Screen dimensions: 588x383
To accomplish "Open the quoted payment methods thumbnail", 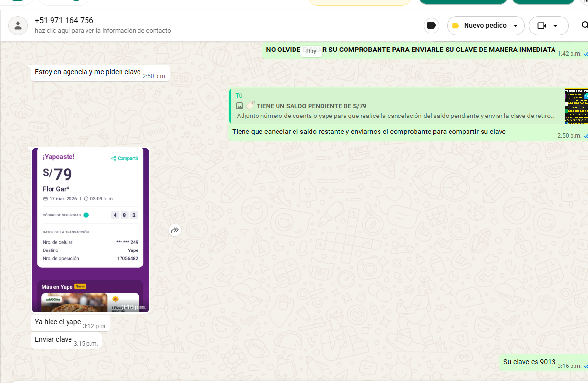I will [576, 106].
